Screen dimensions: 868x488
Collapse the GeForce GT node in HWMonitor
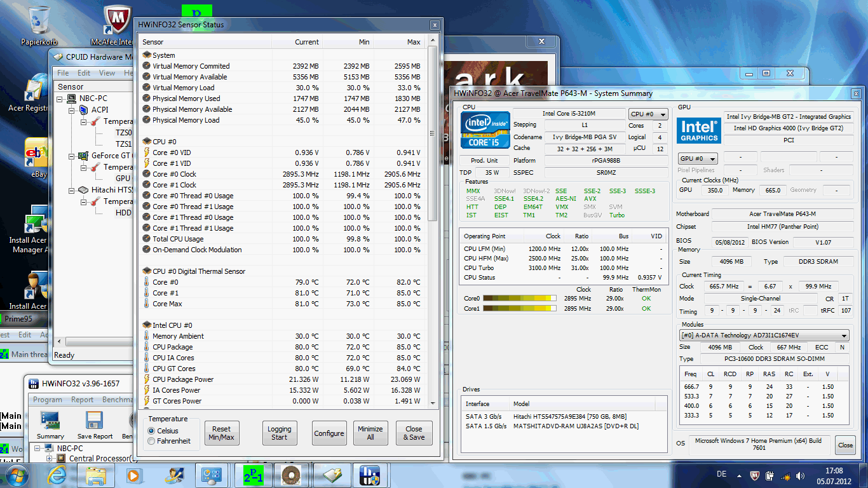point(72,156)
